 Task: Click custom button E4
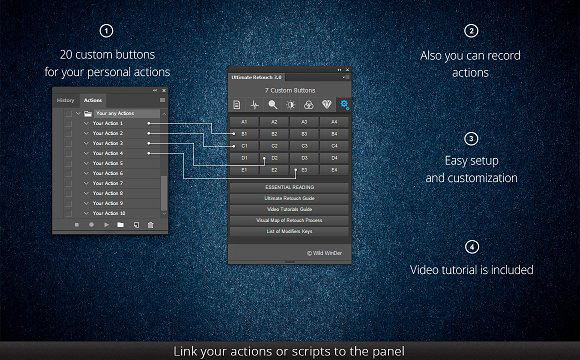334,170
